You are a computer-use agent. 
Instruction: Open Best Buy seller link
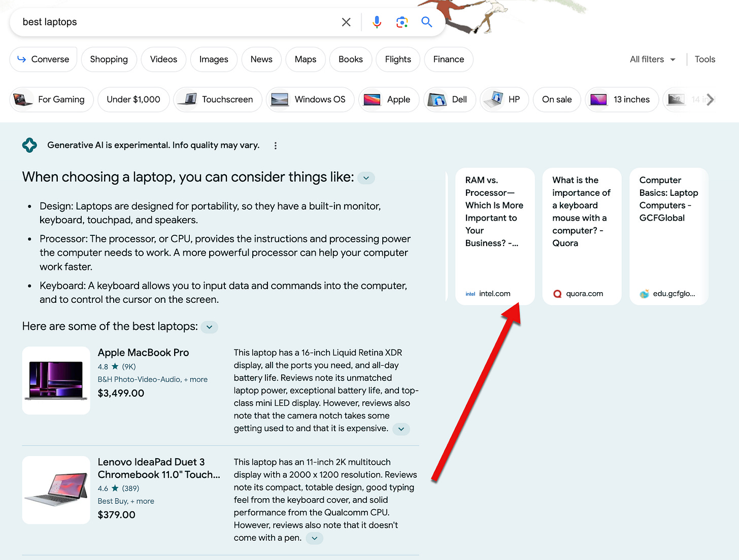[113, 501]
